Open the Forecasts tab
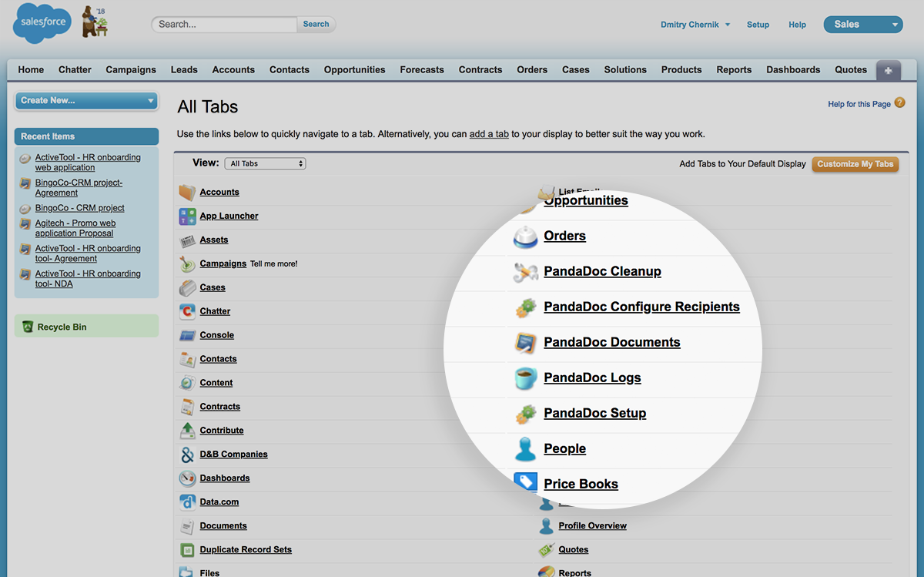Viewport: 924px width, 577px height. point(422,69)
